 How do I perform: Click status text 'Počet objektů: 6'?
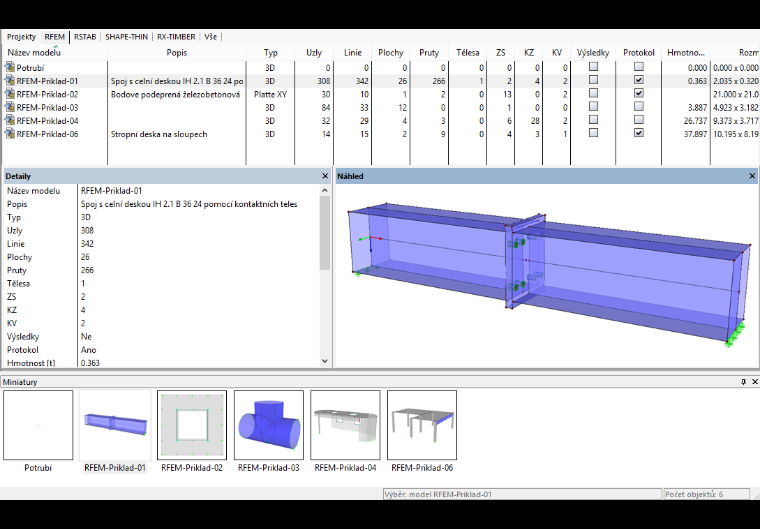click(x=694, y=495)
